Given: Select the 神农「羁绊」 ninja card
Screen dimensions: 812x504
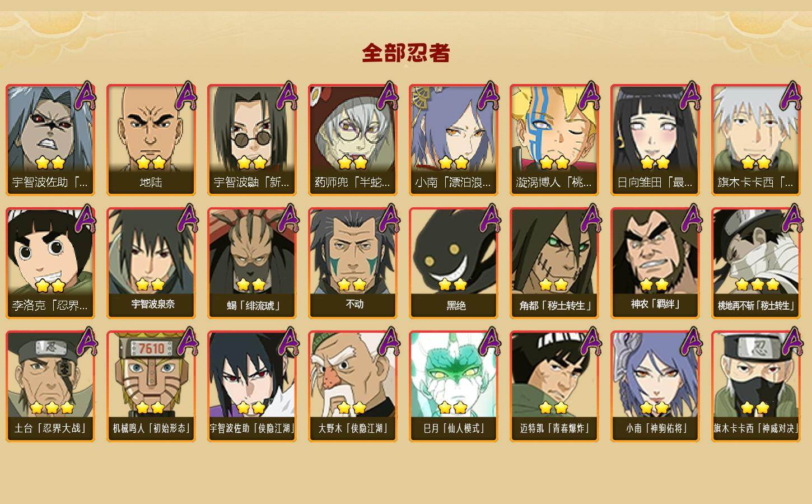Looking at the screenshot, I should click(x=655, y=263).
